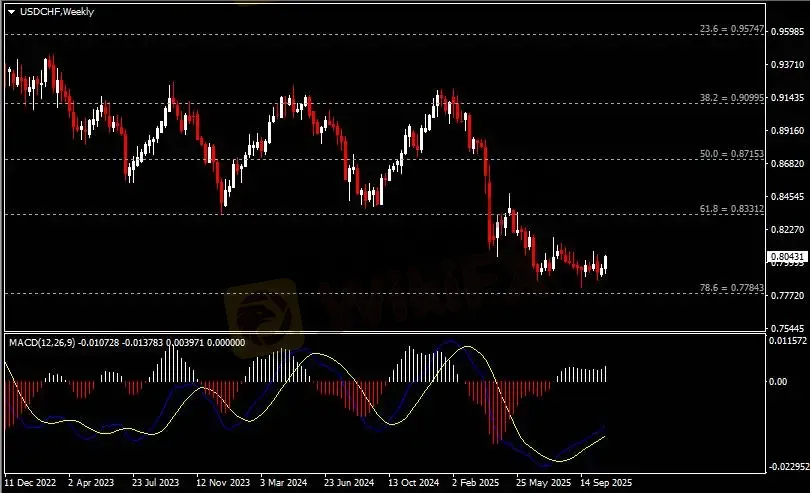Select the USDCHF,Weekly chart title

tap(57, 11)
